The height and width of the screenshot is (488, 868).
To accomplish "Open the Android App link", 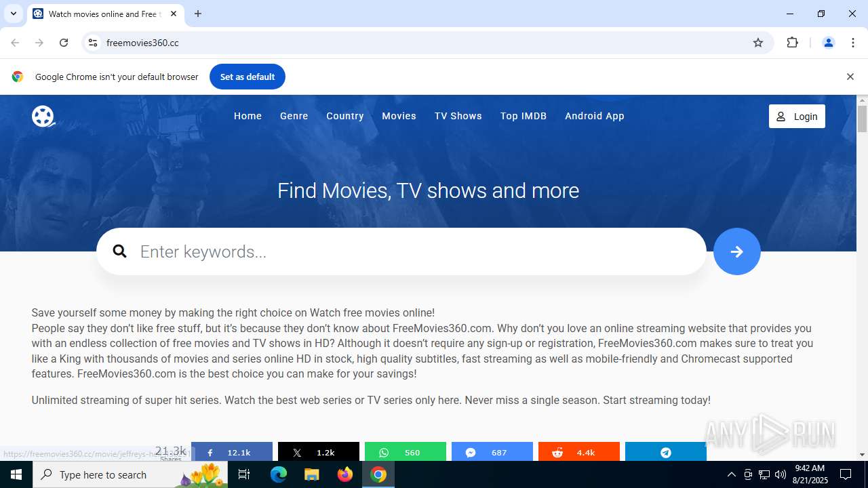I will pyautogui.click(x=594, y=116).
